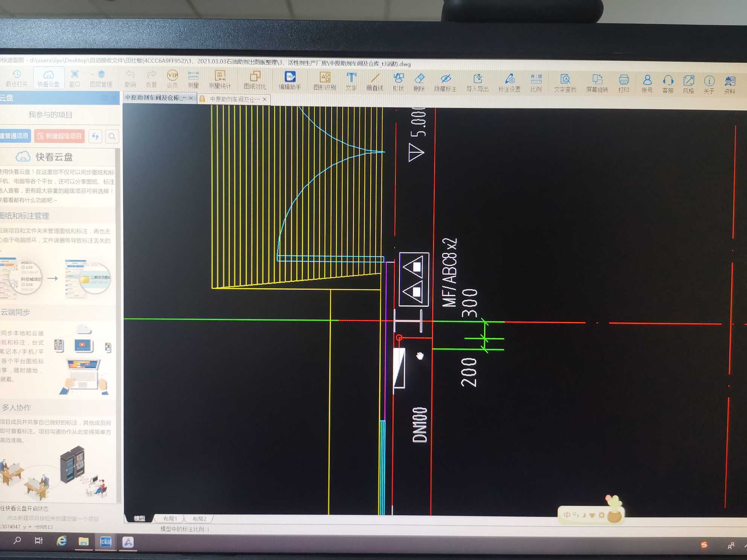
Task: Close the locked second drawing tab
Action: [x=265, y=99]
